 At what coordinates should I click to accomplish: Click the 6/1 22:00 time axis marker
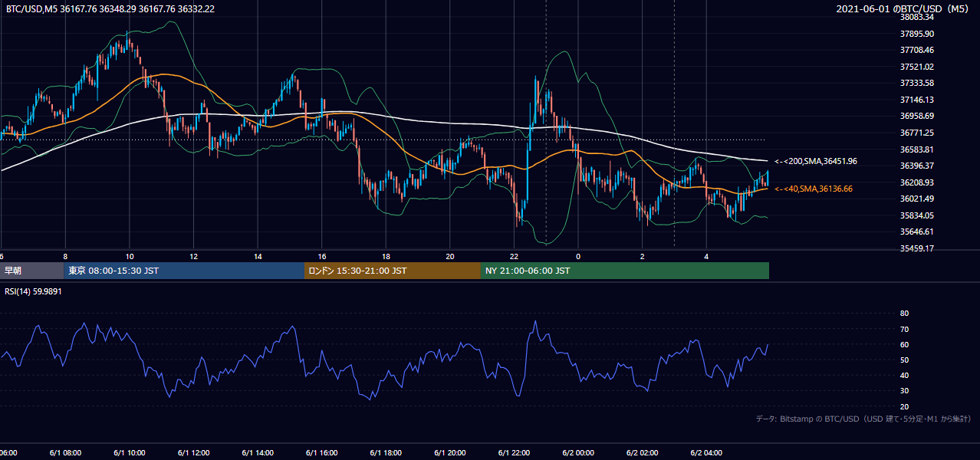click(x=514, y=452)
